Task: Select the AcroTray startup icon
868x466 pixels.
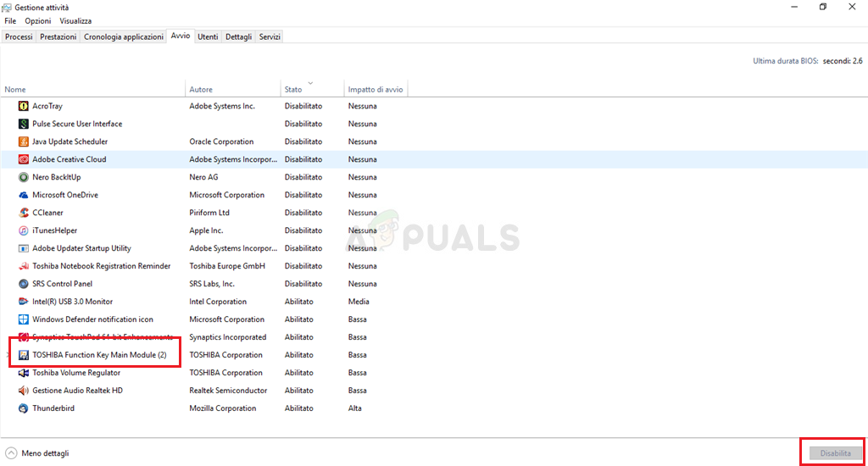Action: click(x=23, y=106)
